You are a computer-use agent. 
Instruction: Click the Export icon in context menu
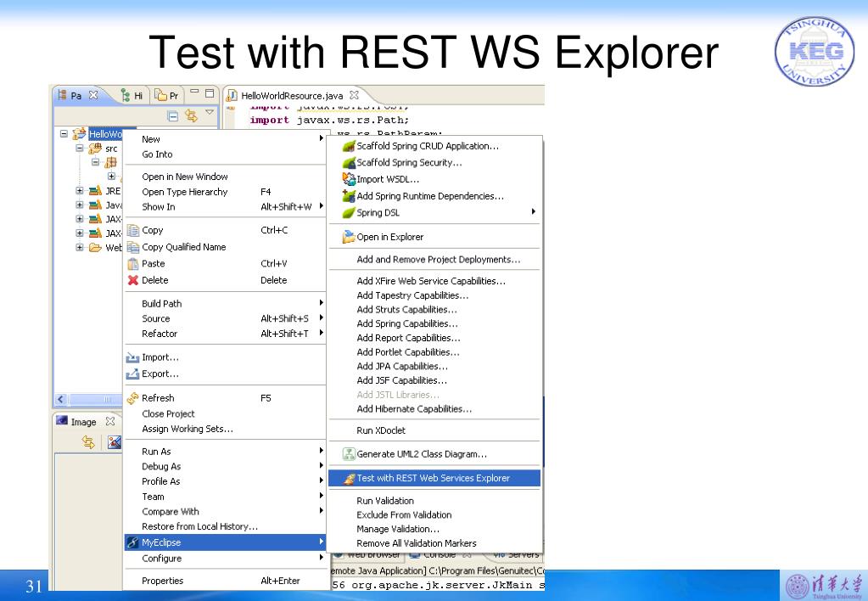(133, 374)
